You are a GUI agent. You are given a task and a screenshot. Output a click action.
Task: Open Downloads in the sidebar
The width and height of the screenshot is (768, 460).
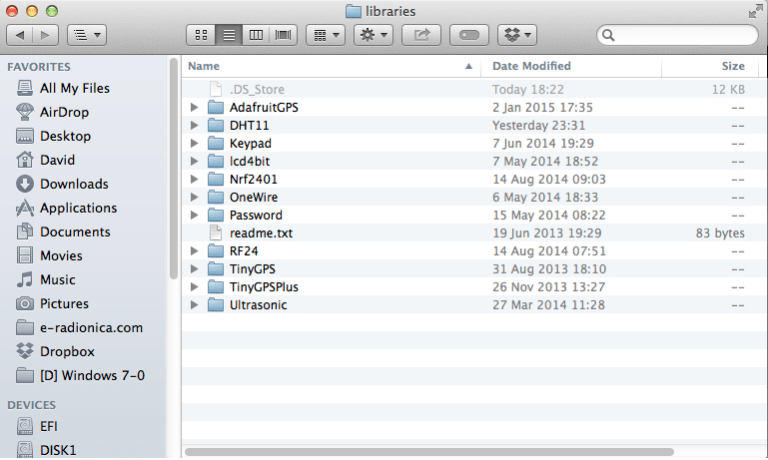(73, 184)
